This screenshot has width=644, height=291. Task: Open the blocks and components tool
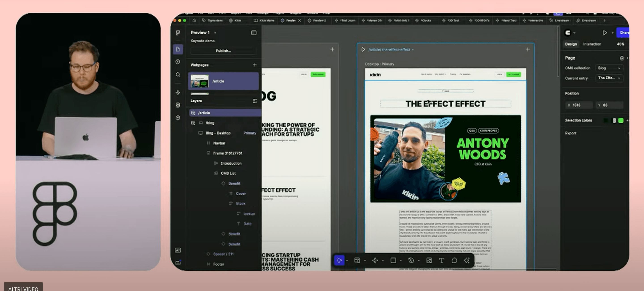pyautogui.click(x=375, y=261)
